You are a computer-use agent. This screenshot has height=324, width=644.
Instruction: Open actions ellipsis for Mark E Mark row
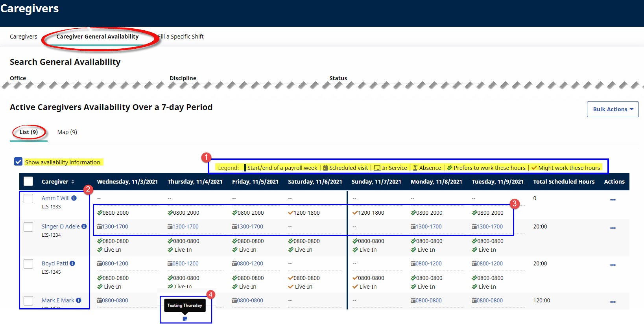coord(613,302)
